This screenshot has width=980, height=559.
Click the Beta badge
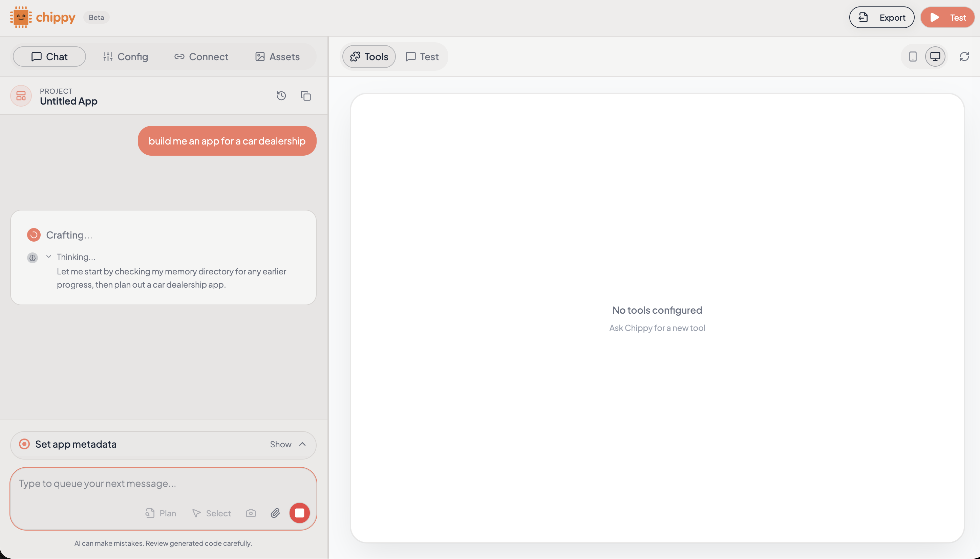click(x=97, y=17)
